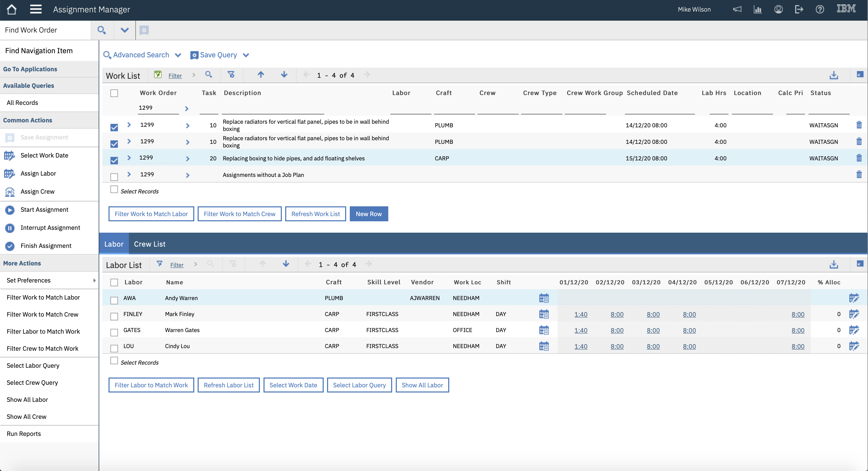
Task: Click the Find Work Order search icon
Action: coord(102,30)
